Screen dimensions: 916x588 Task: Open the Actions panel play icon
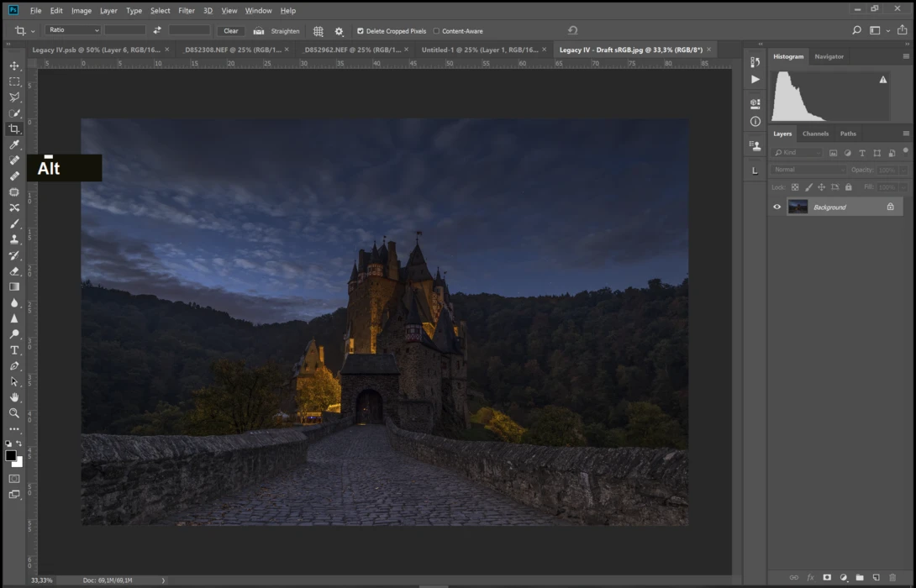pyautogui.click(x=755, y=80)
